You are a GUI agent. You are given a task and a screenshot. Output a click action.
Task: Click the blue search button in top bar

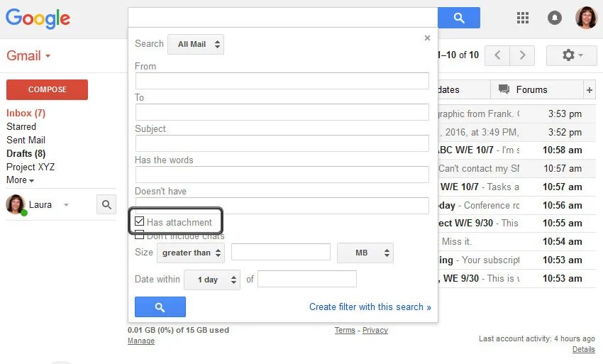pos(459,18)
